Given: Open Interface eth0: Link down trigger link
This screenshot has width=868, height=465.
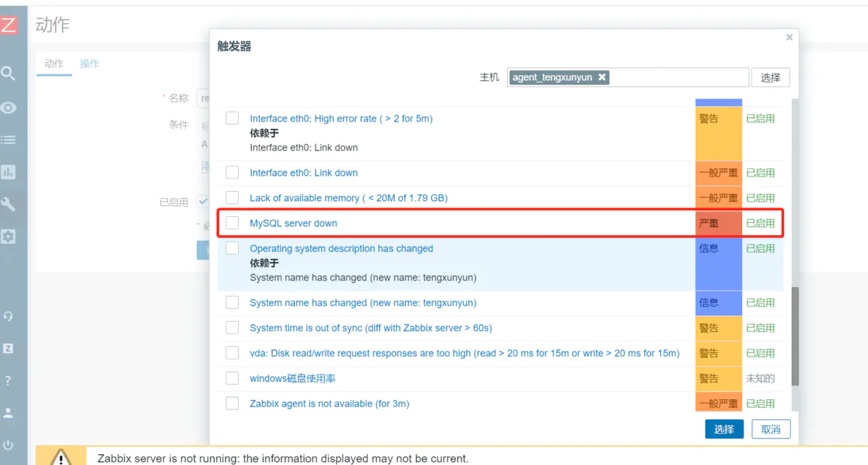Looking at the screenshot, I should pyautogui.click(x=304, y=173).
